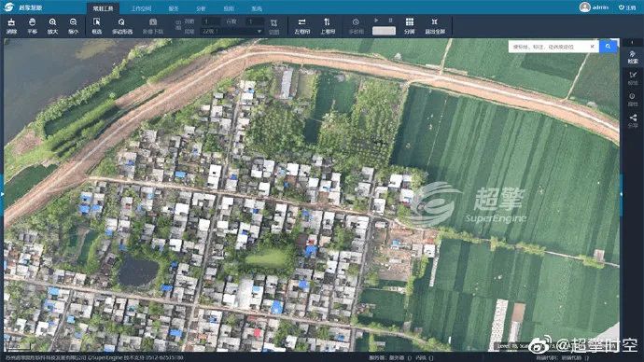Enable the up swipe (上卷帘) tool
Viewport: 644px width, 362px height.
click(x=328, y=26)
